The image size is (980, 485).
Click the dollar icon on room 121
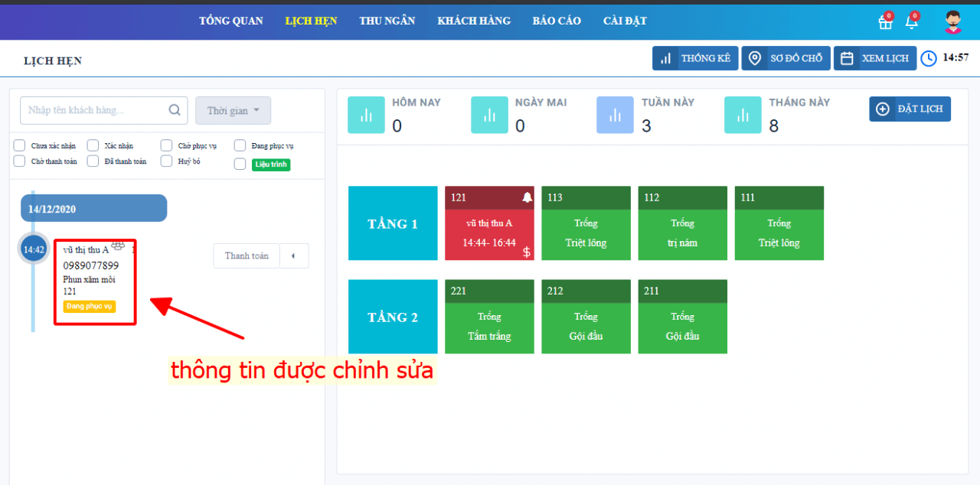point(527,252)
